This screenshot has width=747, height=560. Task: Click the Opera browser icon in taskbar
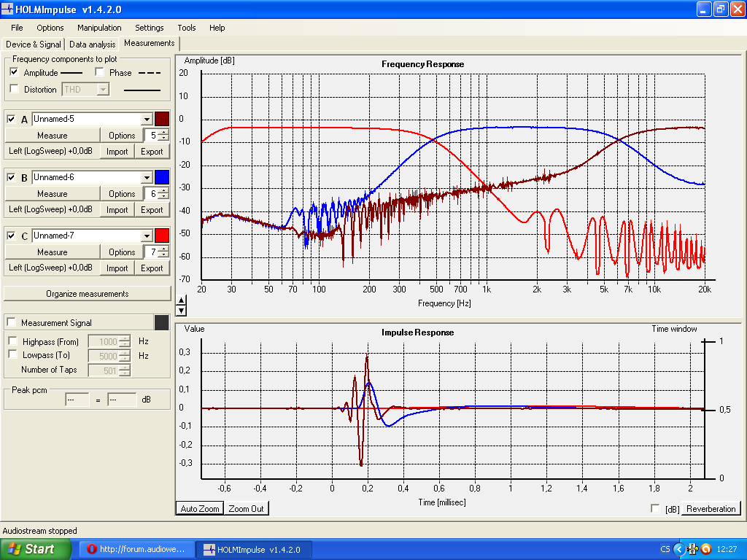pyautogui.click(x=92, y=549)
